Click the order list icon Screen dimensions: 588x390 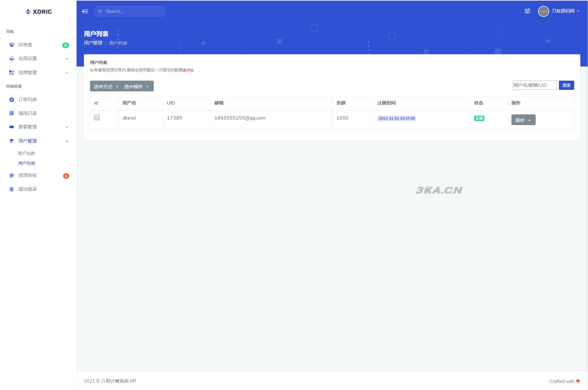tap(12, 99)
